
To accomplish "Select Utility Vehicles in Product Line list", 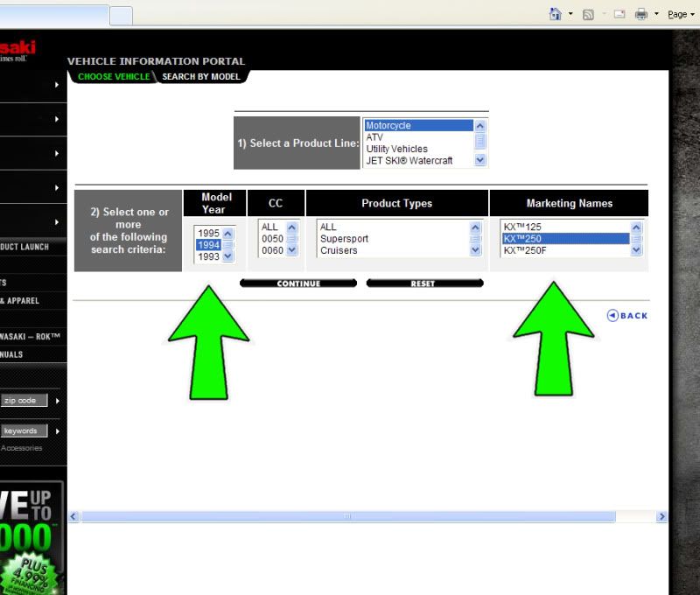I will point(419,149).
